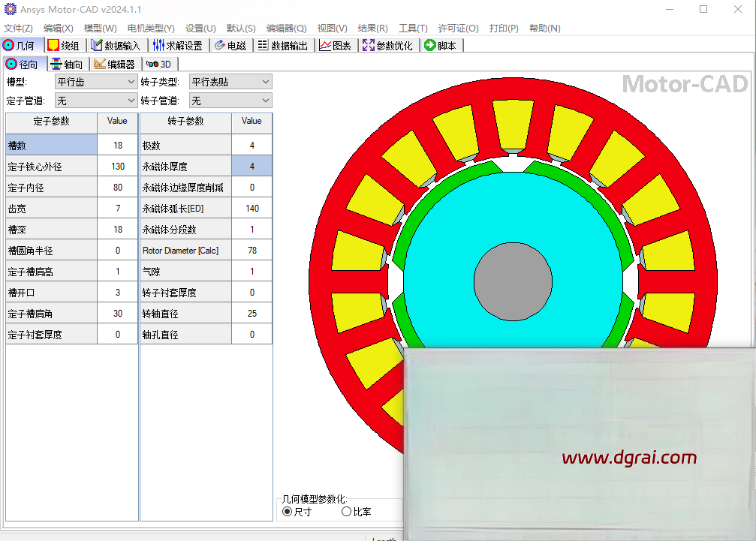Open the 工具(T) menu
Screen dimensions: 756x541
coord(413,28)
